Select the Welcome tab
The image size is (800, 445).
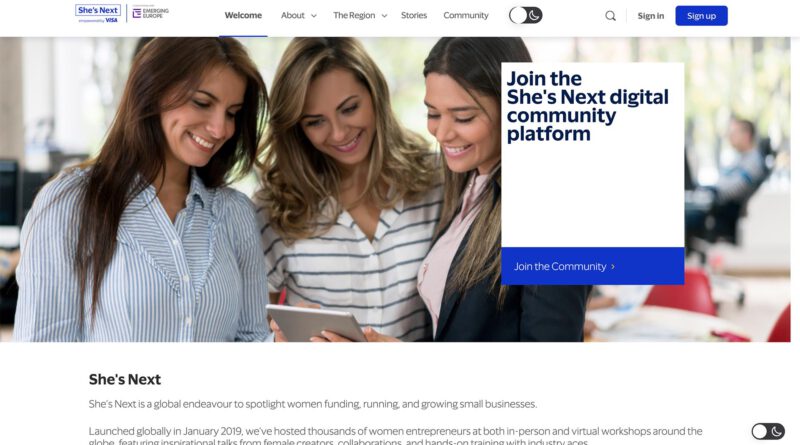point(243,15)
